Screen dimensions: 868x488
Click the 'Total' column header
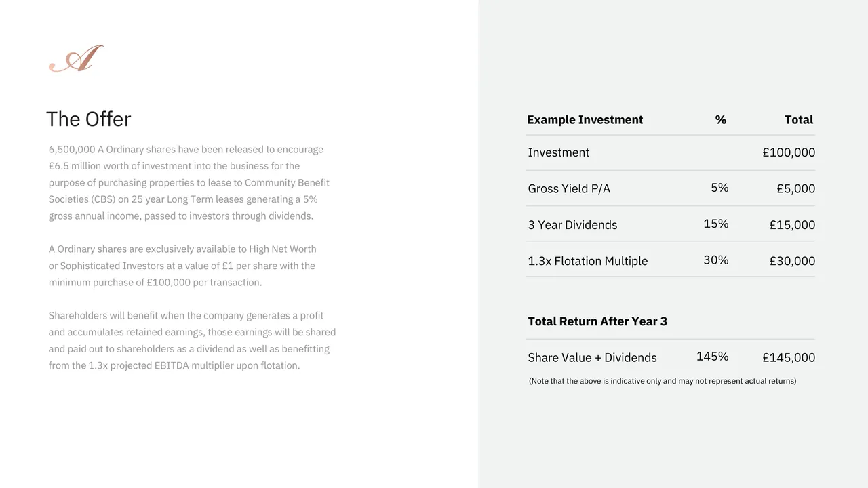[798, 120]
